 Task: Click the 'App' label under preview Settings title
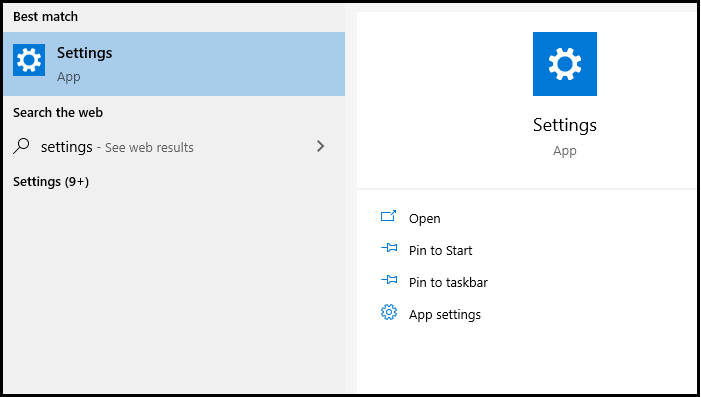(565, 151)
